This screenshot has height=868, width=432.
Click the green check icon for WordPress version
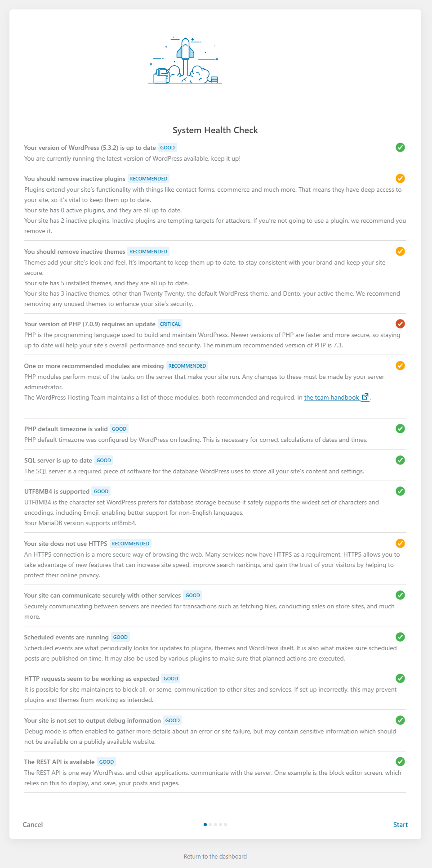[x=400, y=147]
